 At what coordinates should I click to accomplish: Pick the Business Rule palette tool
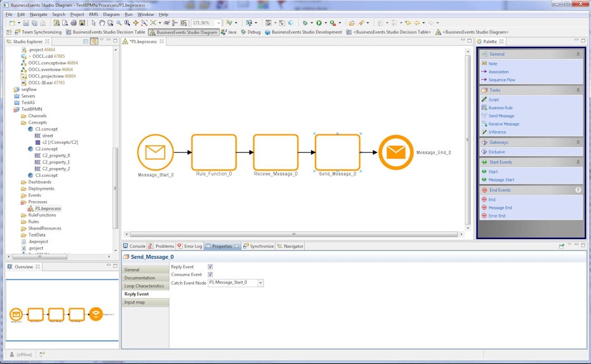pyautogui.click(x=500, y=108)
